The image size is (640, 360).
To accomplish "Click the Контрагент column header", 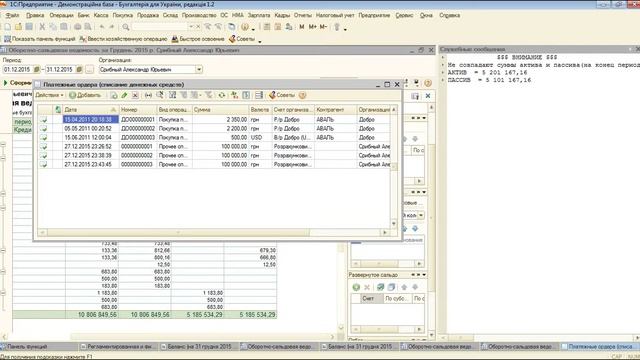I will pos(335,109).
